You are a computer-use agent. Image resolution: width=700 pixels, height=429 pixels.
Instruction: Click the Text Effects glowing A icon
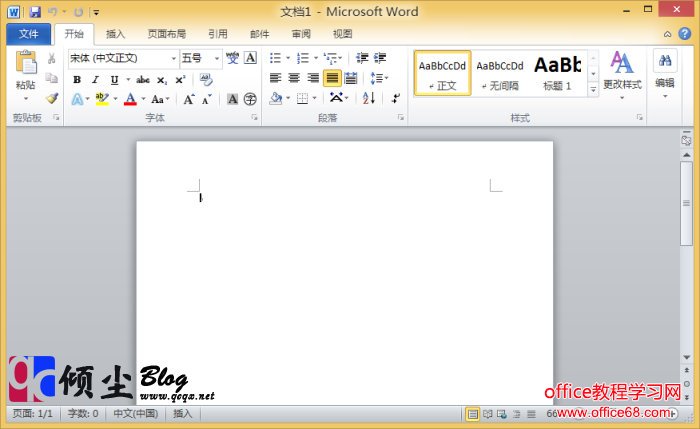click(77, 99)
